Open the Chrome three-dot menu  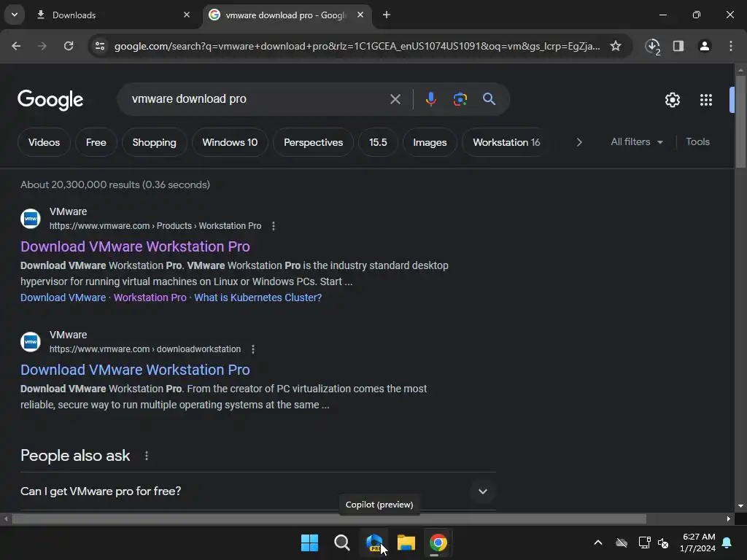coord(731,46)
